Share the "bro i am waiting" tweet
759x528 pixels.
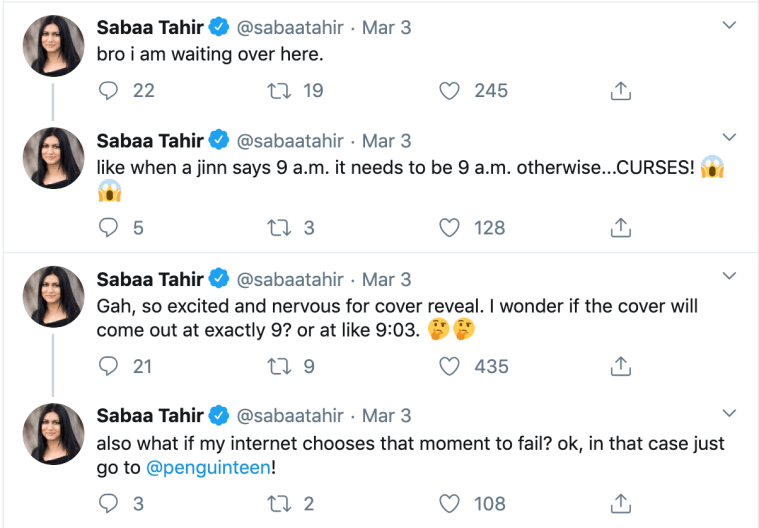point(620,91)
